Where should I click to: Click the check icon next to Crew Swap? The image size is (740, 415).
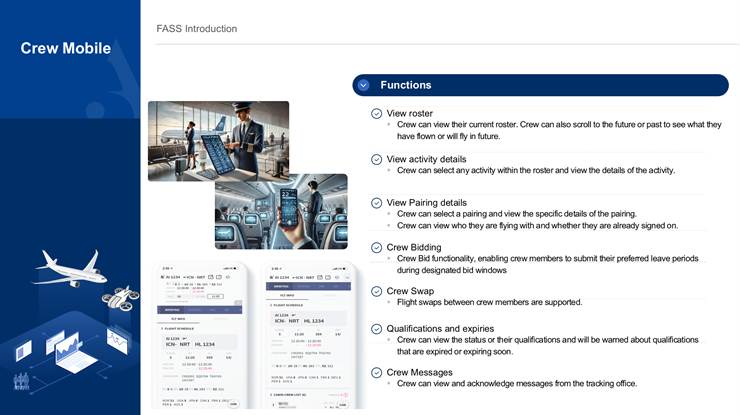376,291
